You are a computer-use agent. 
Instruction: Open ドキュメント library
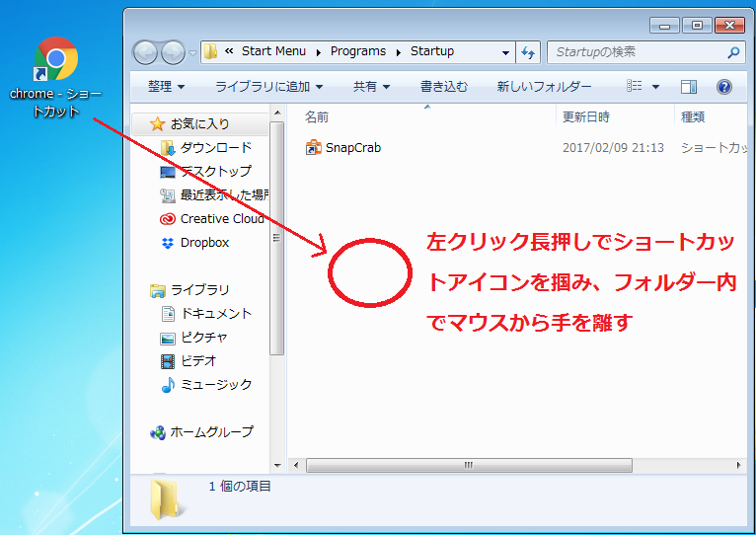pyautogui.click(x=216, y=314)
